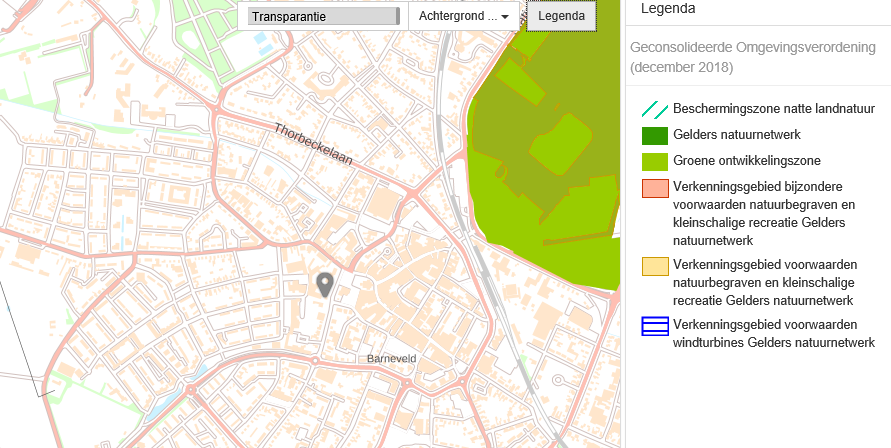Click the Verkenningsgebied voorwaarden windturbines legend label

[x=774, y=334]
